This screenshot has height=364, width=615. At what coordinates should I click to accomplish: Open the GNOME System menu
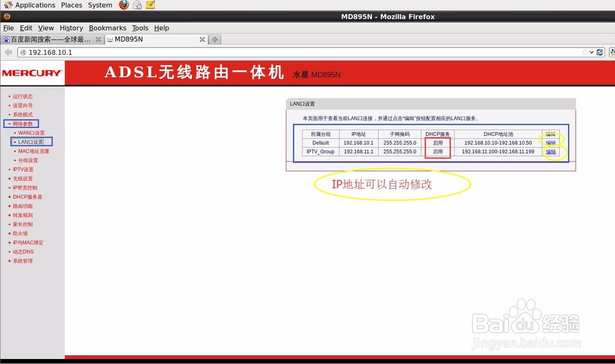100,5
